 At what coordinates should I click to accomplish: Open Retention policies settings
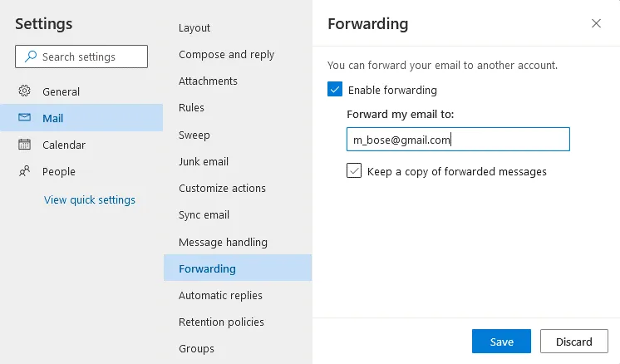tap(221, 322)
